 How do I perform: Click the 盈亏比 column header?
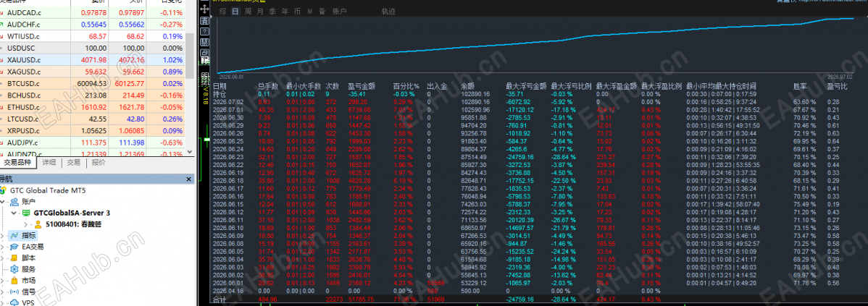point(837,86)
